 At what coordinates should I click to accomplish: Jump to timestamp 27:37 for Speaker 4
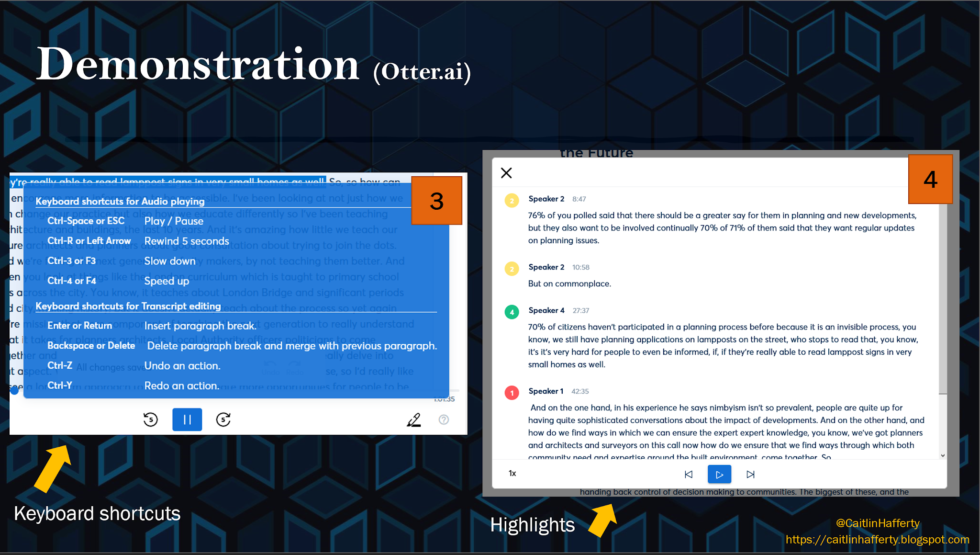(581, 310)
